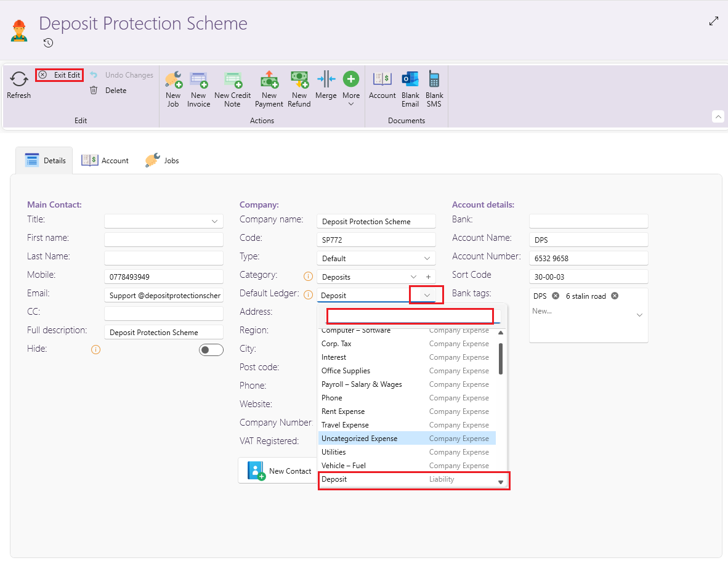
Task: Click Exit Edit button
Action: tap(60, 75)
